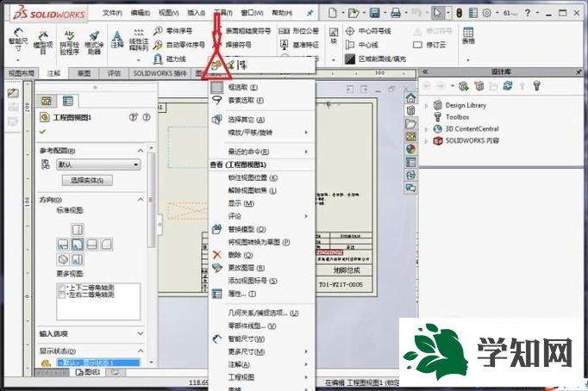Select the isometric standard view button
The height and width of the screenshot is (391, 588).
[x=63, y=259]
